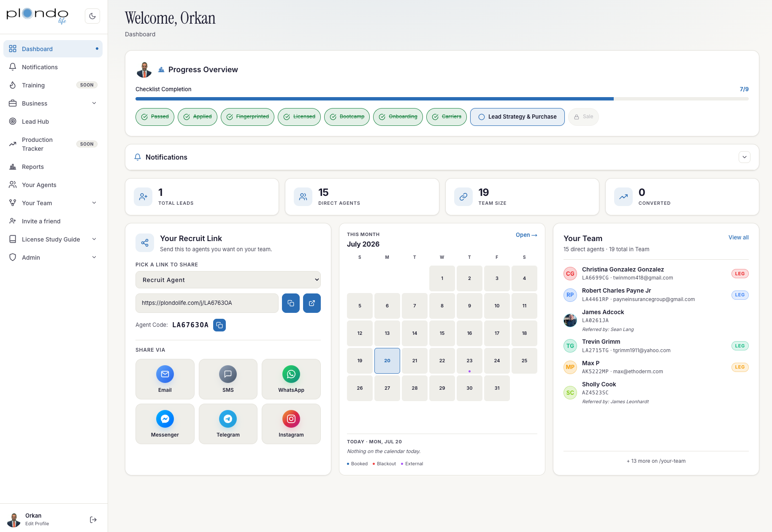The image size is (772, 532).
Task: Open Lead Hub page
Action: pos(53,122)
